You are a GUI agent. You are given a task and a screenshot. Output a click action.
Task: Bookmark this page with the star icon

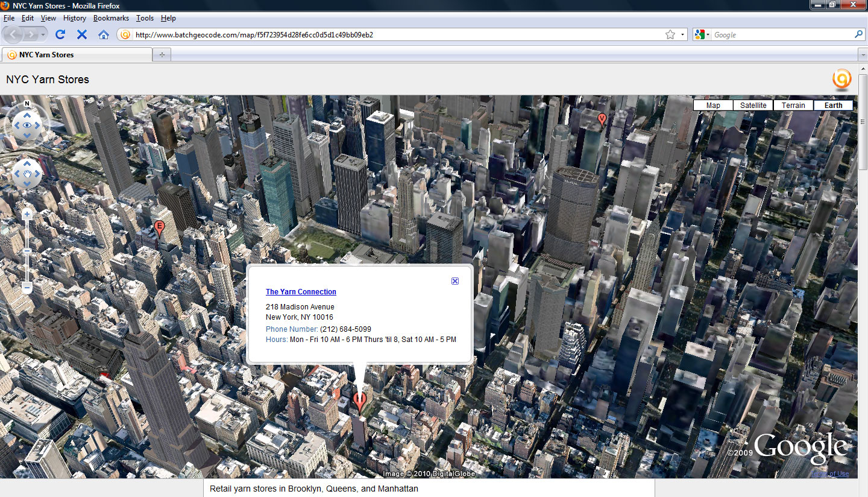tap(670, 34)
